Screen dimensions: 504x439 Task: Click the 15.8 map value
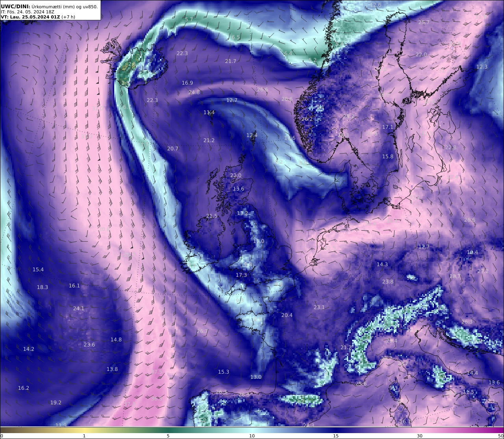coord(388,156)
